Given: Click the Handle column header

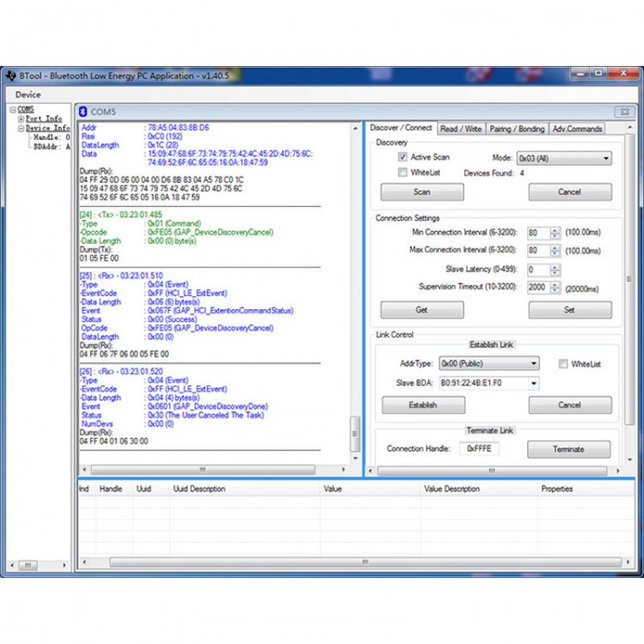Looking at the screenshot, I should pos(111,489).
